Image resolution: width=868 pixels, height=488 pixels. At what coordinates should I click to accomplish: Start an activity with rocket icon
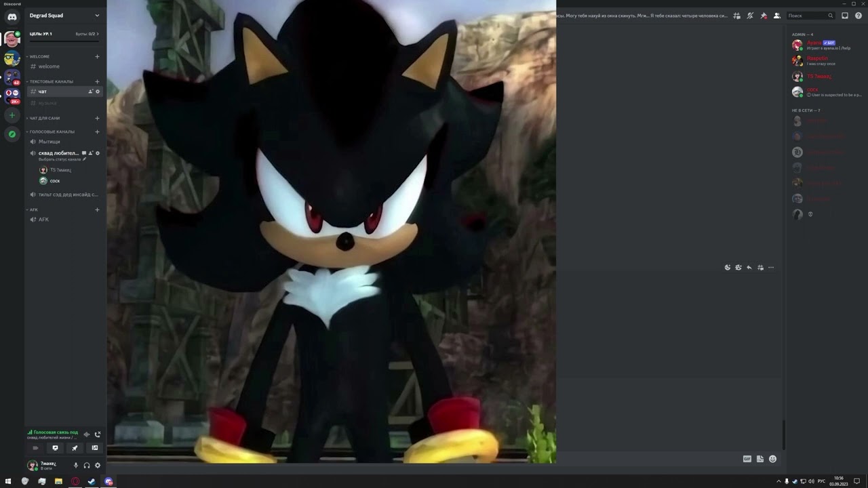(75, 448)
